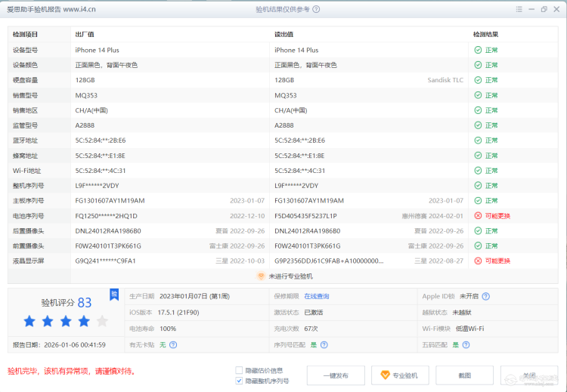This screenshot has width=567, height=392.
Task: Click the 可能更换 result for 电池序列号
Action: click(497, 216)
